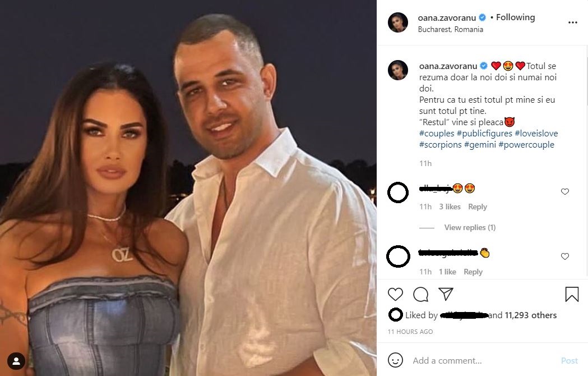Open 11,293 others likes list
This screenshot has height=376, width=588.
(x=531, y=315)
